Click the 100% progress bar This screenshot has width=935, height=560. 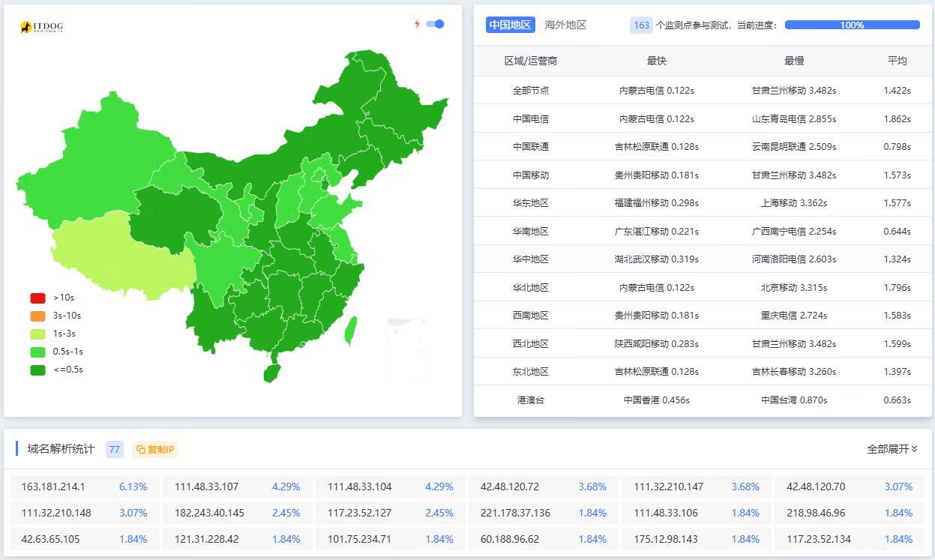[x=852, y=25]
